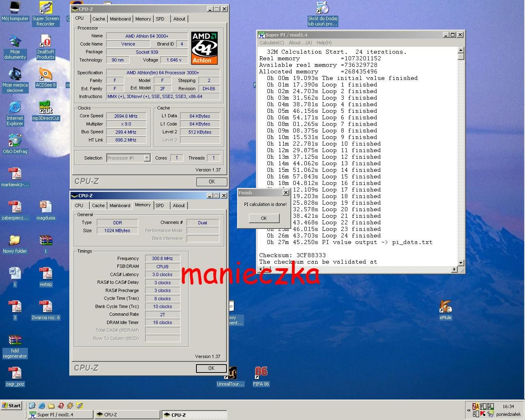525x420 pixels.
Task: Select the FIFA 06 desktop shortcut
Action: pyautogui.click(x=261, y=377)
